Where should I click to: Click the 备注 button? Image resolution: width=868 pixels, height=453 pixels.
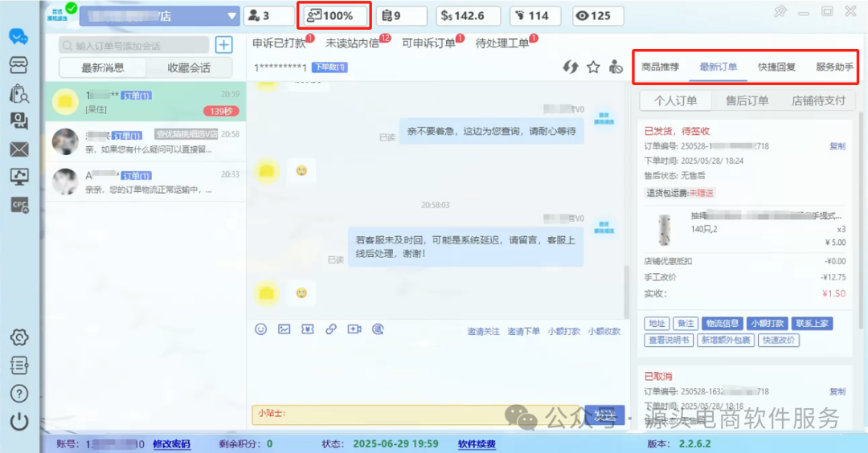[686, 324]
